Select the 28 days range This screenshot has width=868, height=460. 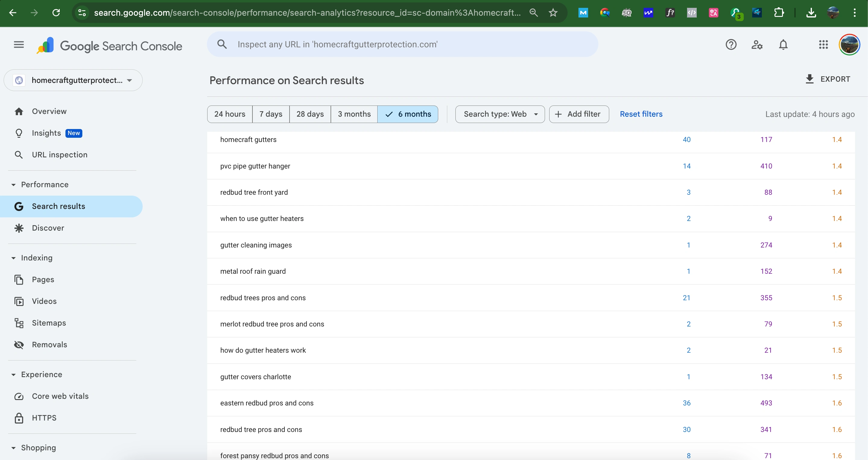coord(309,114)
